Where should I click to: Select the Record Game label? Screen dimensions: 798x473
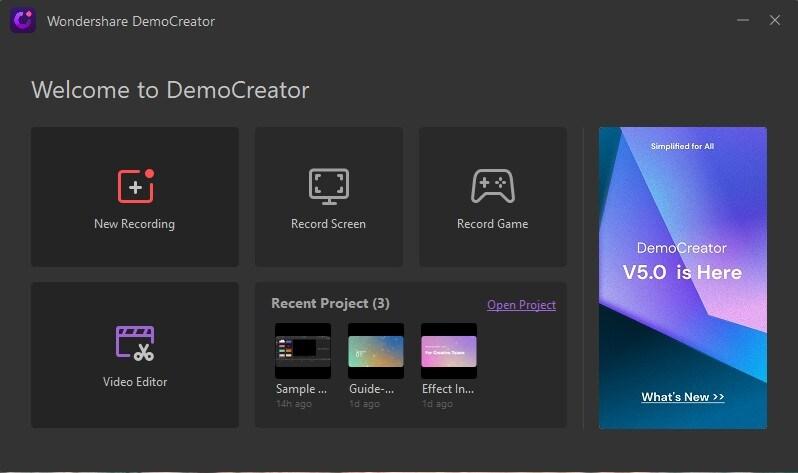(x=492, y=224)
